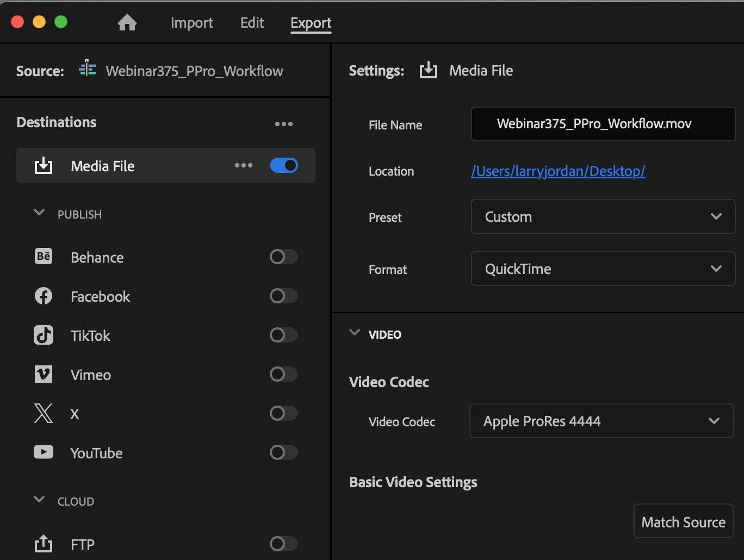Click the Facebook logo icon

tap(44, 296)
